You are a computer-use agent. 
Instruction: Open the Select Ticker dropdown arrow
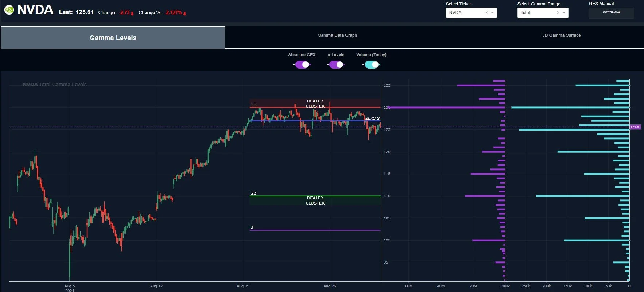coord(492,13)
